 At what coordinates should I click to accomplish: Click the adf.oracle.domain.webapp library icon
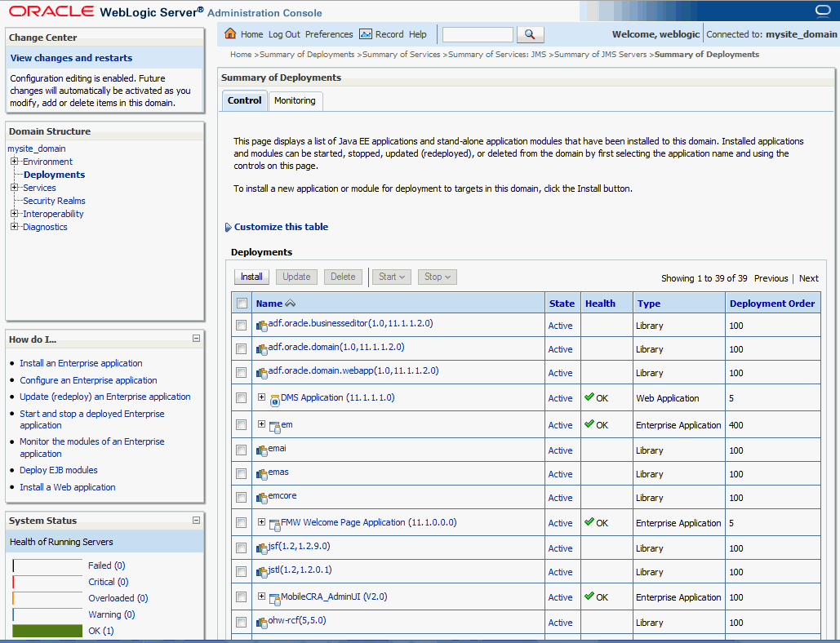click(261, 373)
